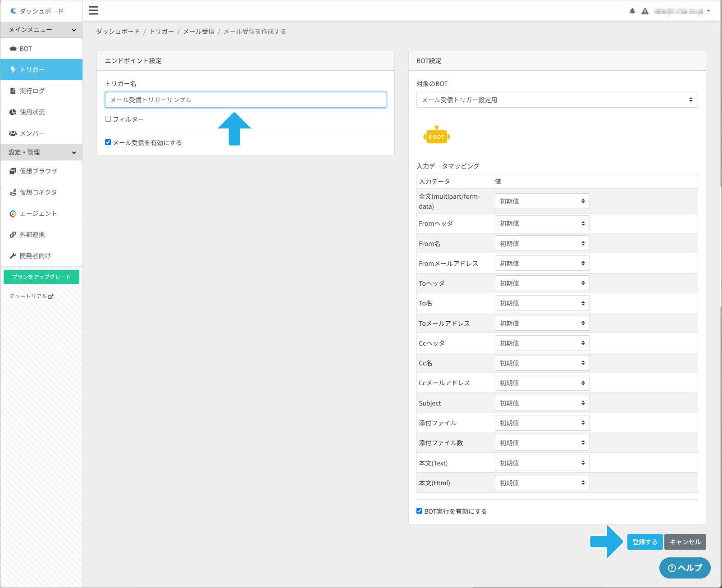Open the hamburger menu icon

(94, 10)
